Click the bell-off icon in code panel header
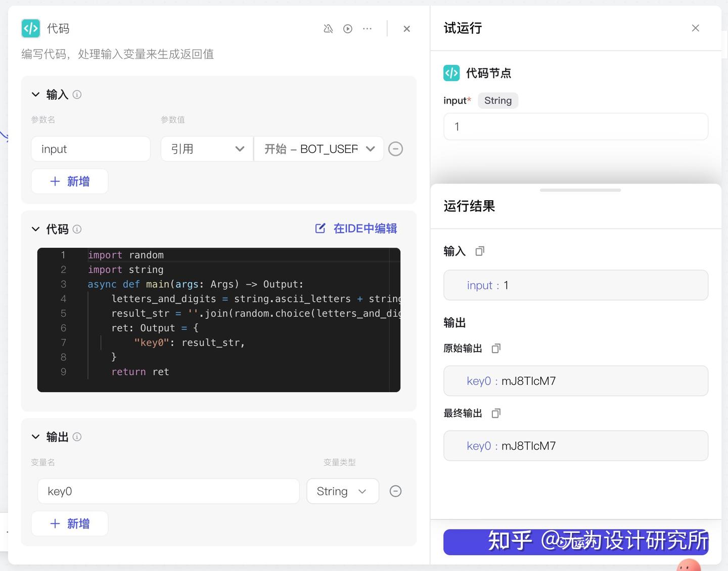Viewport: 728px width, 571px height. pos(328,29)
